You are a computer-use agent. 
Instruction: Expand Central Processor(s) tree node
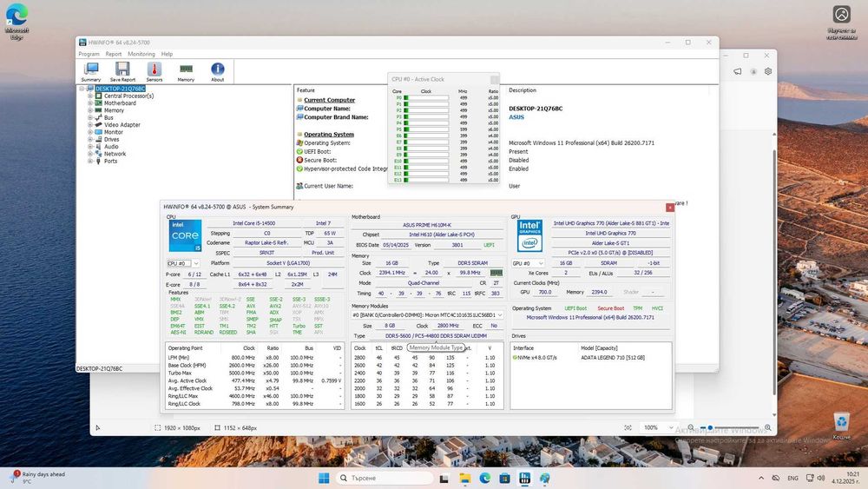point(89,96)
